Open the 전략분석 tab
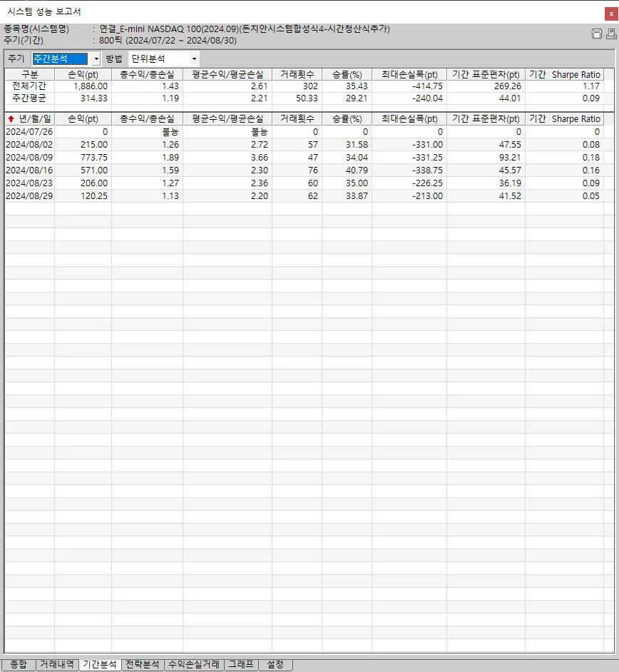Viewport: 619px width, 672px height. click(x=142, y=665)
